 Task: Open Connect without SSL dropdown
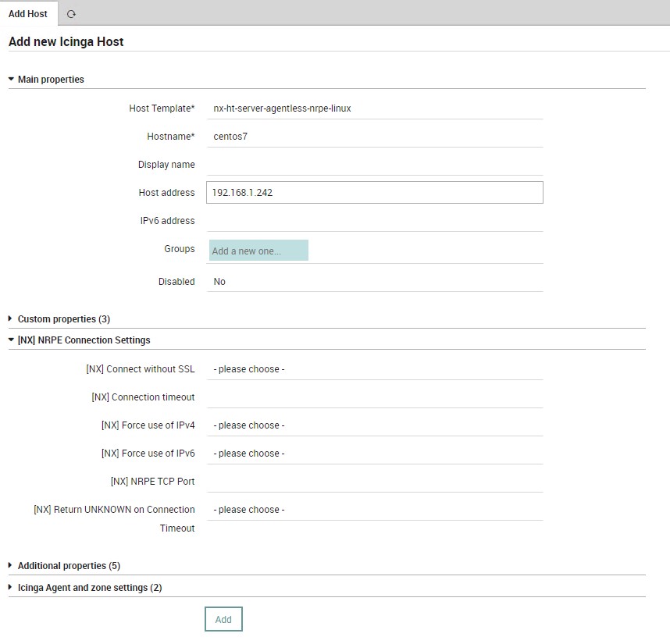point(375,369)
